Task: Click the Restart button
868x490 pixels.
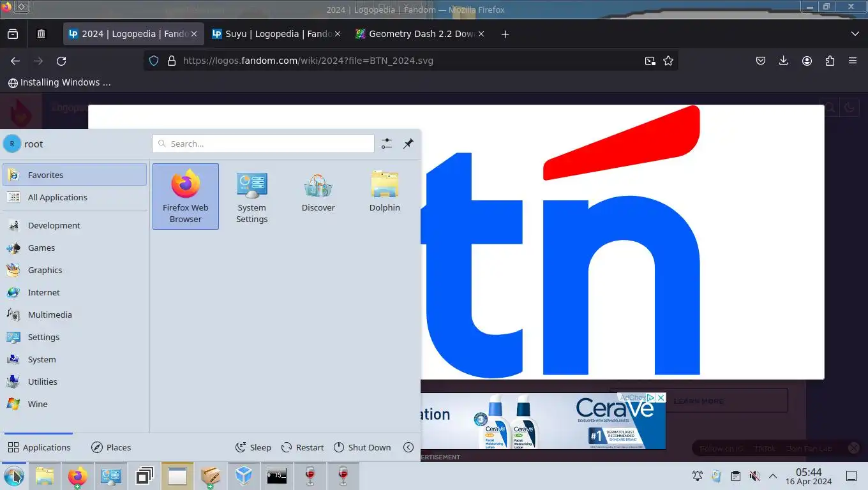Action: click(x=303, y=447)
